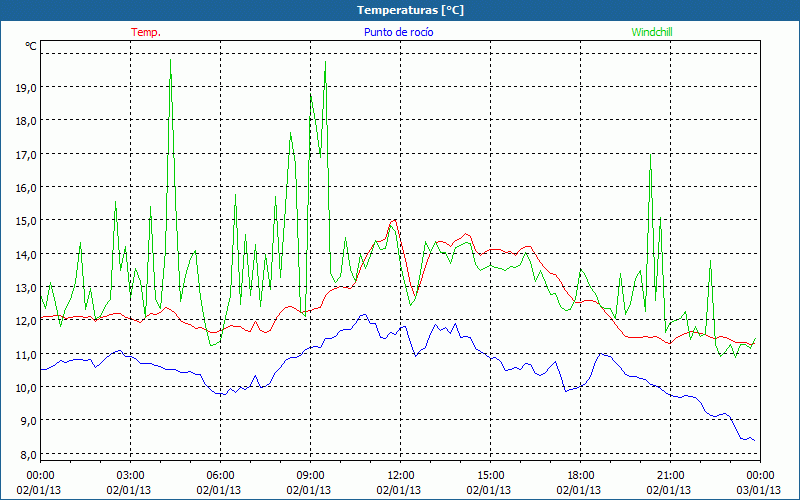Click the 12:00 time axis label
The width and height of the screenshot is (800, 500).
tap(401, 476)
